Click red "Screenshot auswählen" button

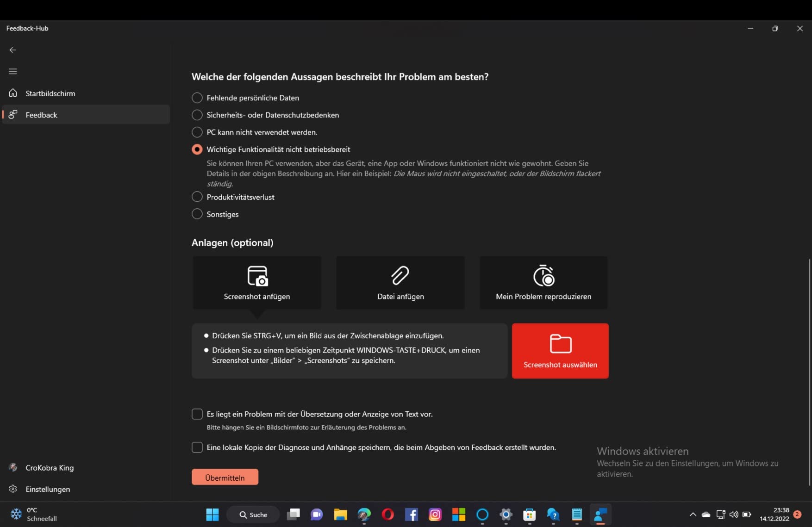pyautogui.click(x=560, y=351)
